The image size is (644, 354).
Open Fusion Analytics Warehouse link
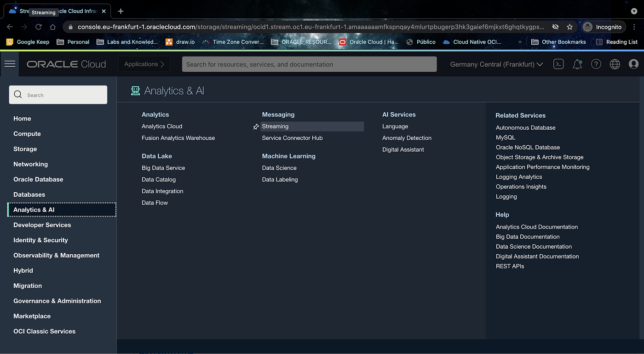(178, 138)
